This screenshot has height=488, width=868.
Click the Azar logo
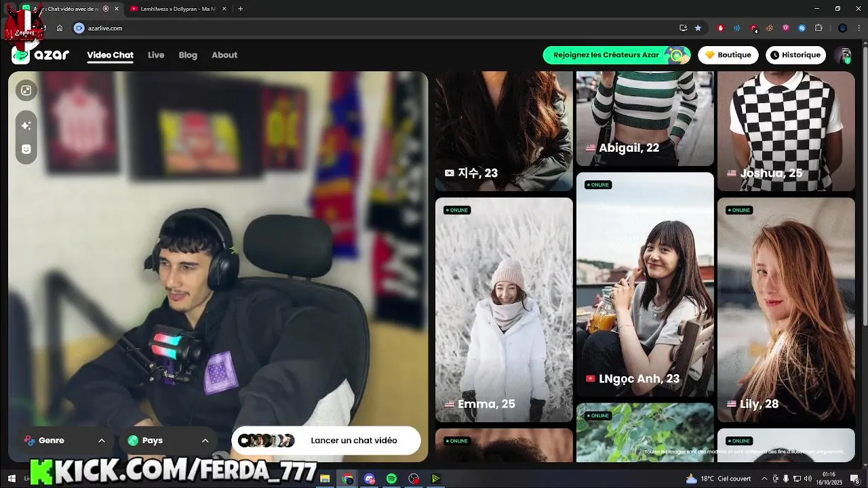[x=41, y=55]
